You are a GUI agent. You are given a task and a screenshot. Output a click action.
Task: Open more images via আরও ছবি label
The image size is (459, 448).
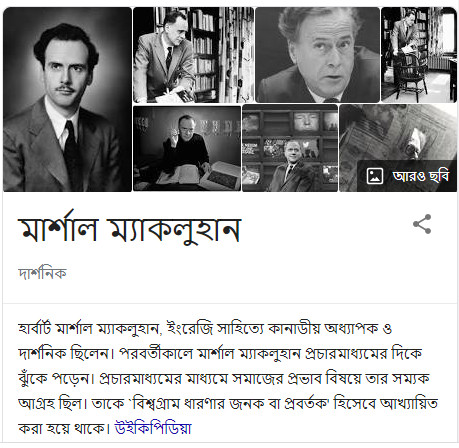pos(421,176)
